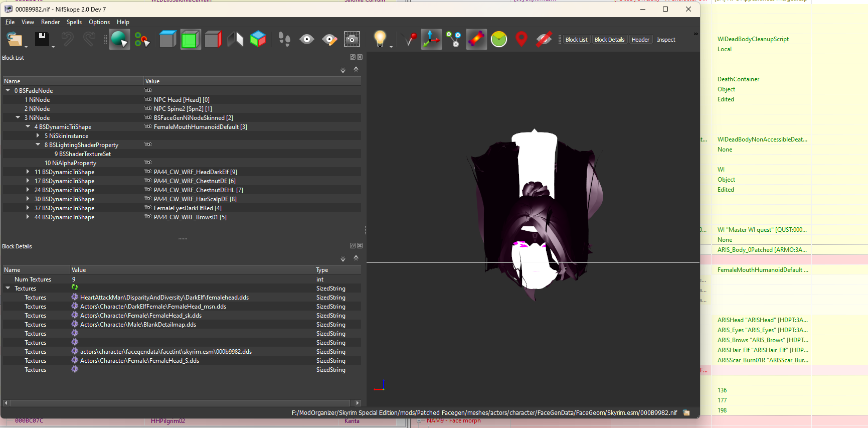Image resolution: width=868 pixels, height=428 pixels.
Task: Collapse the 0 BSFadeNode tree node
Action: 8,90
